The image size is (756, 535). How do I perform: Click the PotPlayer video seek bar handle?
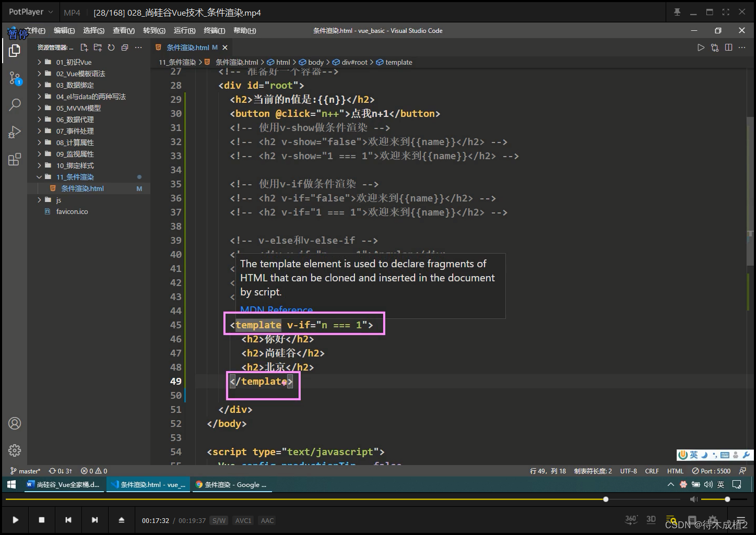pos(606,500)
